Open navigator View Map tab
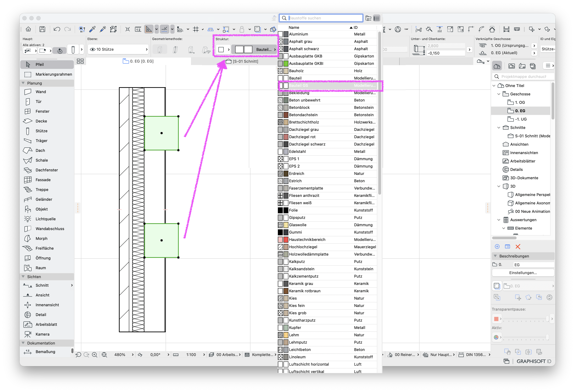 pyautogui.click(x=511, y=66)
